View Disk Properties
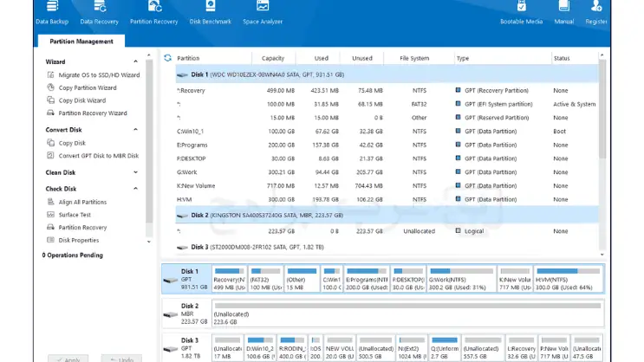Screen dimensions: 644x362 (73, 241)
